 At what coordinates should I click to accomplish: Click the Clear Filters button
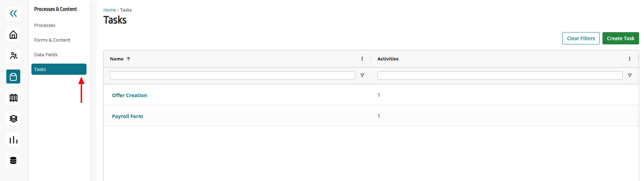[581, 38]
